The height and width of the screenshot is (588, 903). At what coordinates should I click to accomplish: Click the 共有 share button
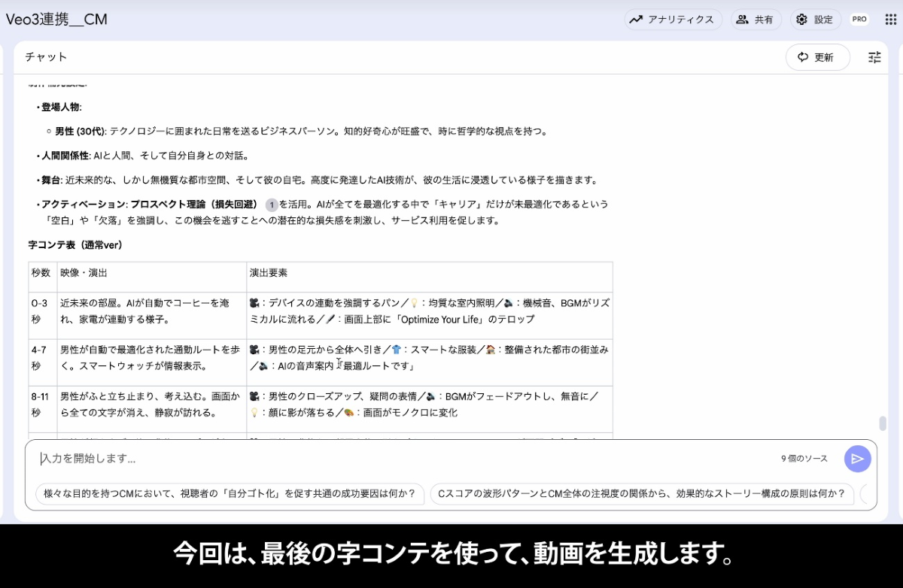[756, 20]
